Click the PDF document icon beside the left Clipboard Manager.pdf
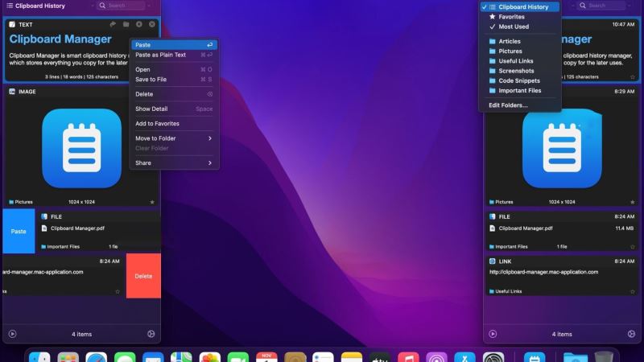The width and height of the screenshot is (644, 362). pos(44,228)
